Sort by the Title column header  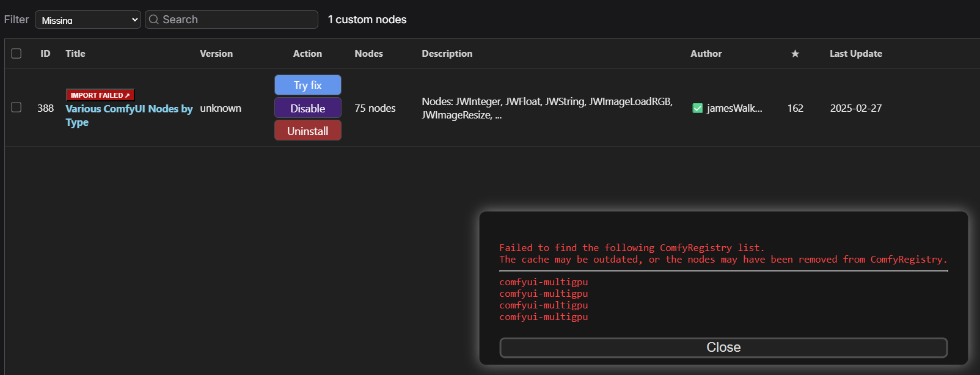click(75, 54)
